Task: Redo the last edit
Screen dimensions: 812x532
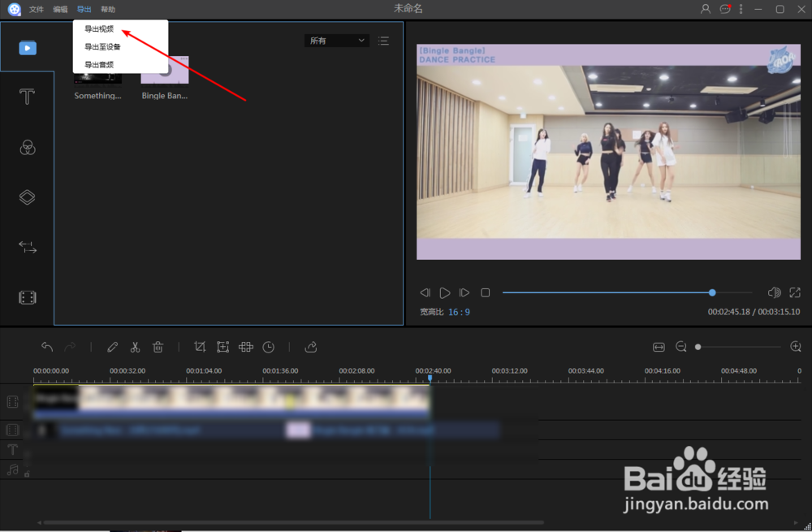Action: click(70, 347)
